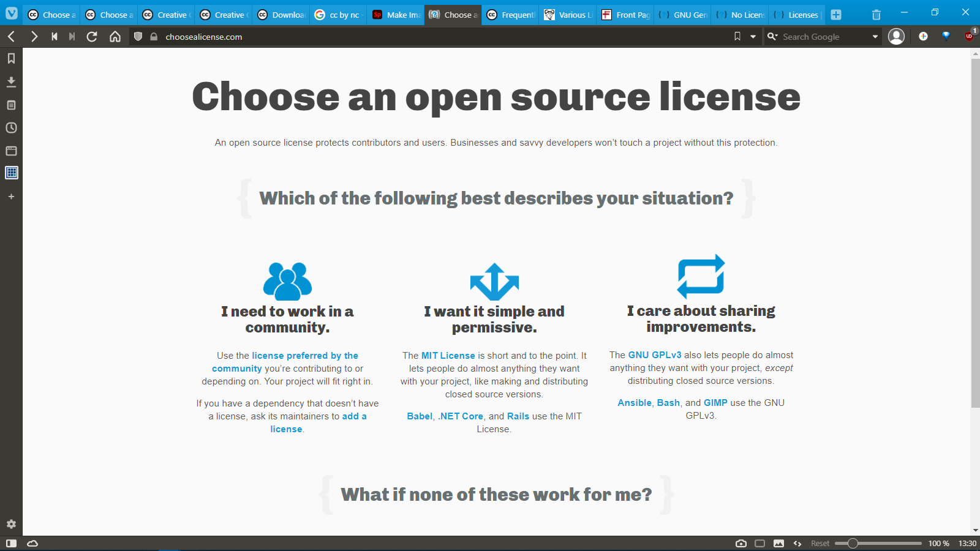Open the Babel project link

(420, 416)
